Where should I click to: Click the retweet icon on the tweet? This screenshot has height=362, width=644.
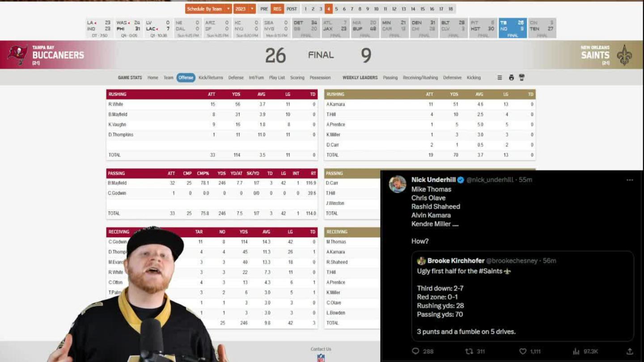coord(469,351)
